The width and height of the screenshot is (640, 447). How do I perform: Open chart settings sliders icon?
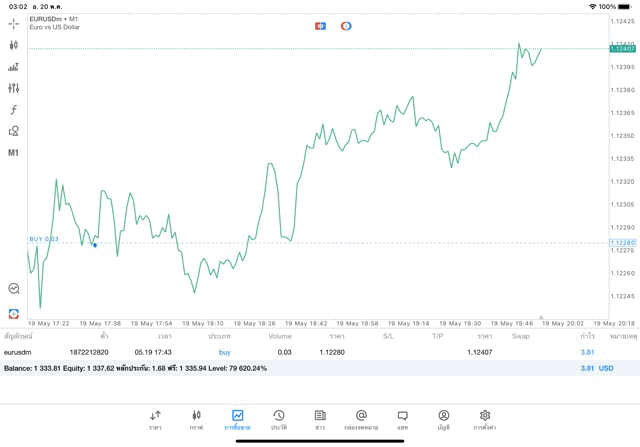pyautogui.click(x=14, y=88)
